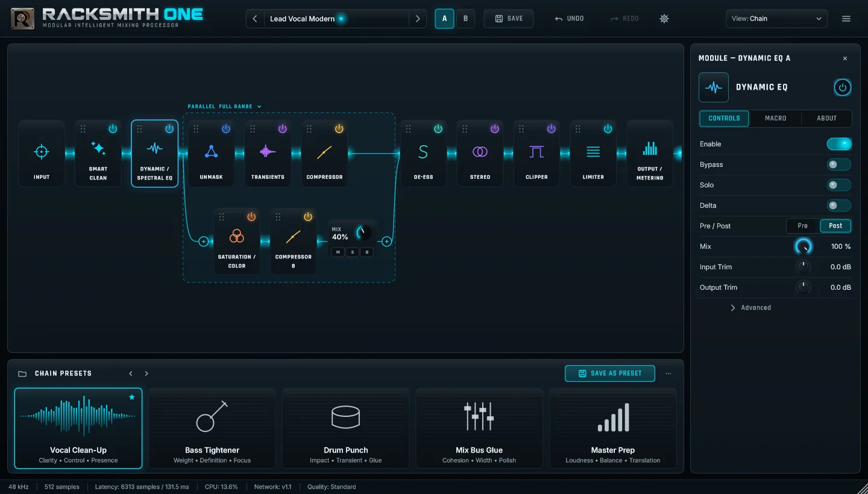Select the Controls tab
This screenshot has width=868, height=494.
pyautogui.click(x=724, y=119)
